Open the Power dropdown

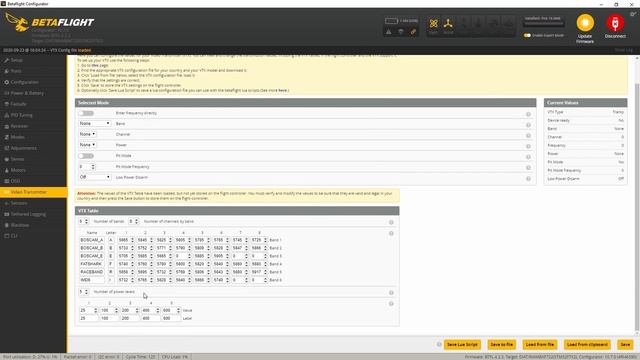pos(87,145)
